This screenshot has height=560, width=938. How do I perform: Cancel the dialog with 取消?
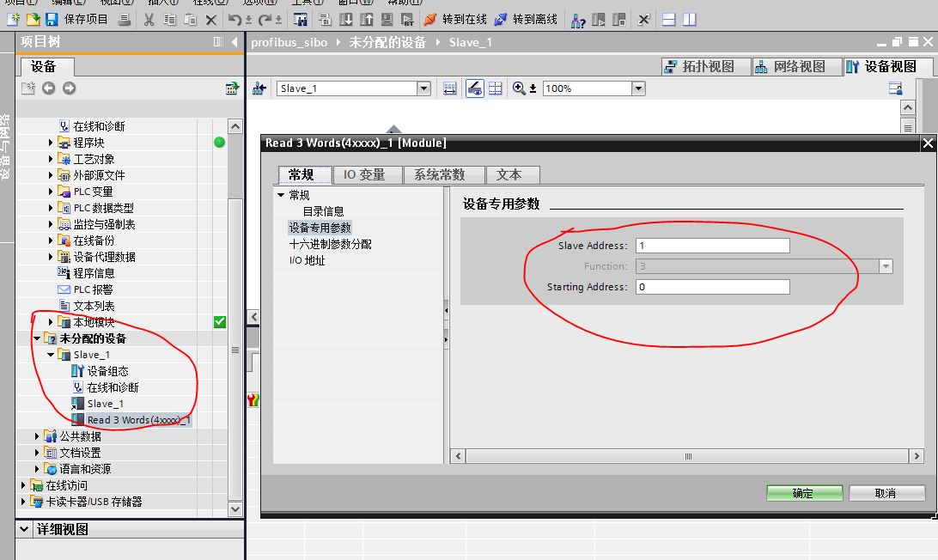886,493
